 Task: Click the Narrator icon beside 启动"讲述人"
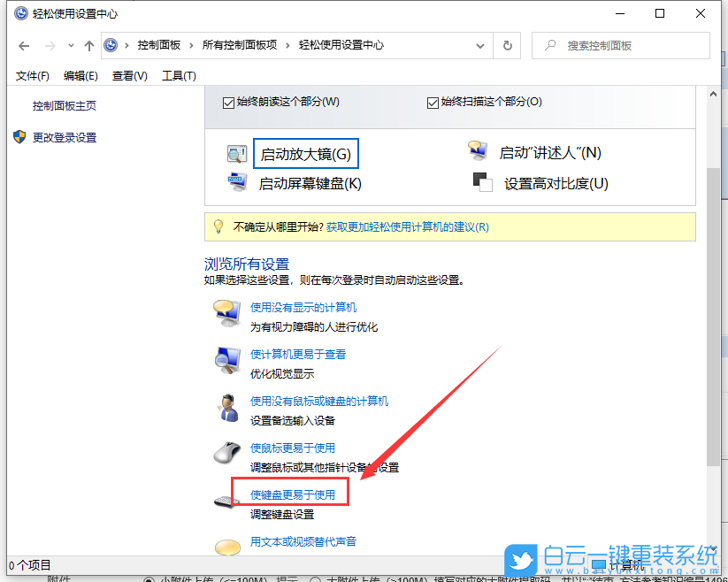point(479,150)
